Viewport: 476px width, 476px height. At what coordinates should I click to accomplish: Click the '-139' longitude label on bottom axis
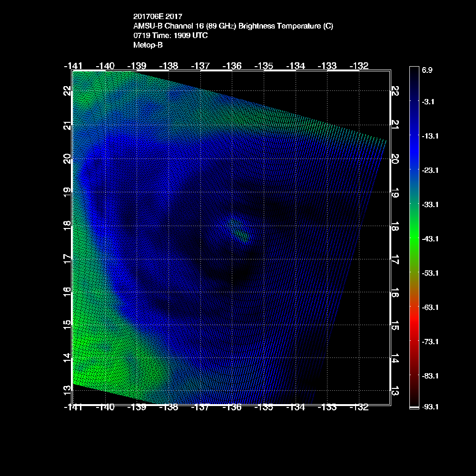137,407
